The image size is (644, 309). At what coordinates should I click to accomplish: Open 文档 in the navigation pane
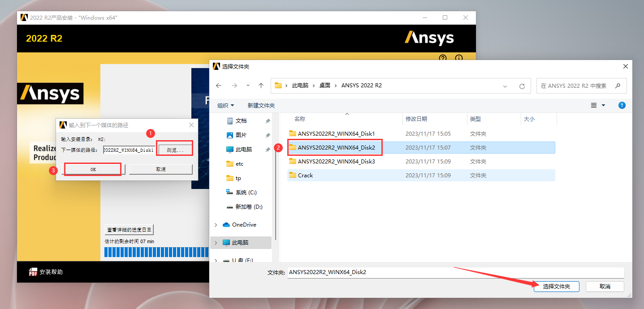tap(241, 121)
